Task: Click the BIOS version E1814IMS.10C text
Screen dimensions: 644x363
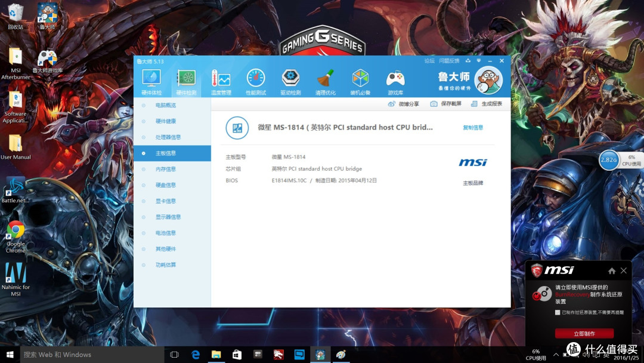Action: (289, 180)
